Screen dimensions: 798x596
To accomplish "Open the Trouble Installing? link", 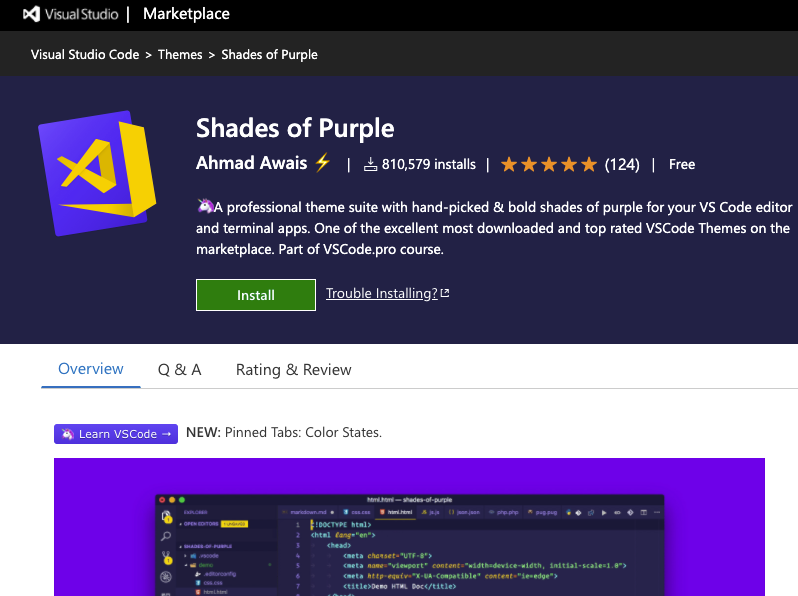I will tap(382, 293).
